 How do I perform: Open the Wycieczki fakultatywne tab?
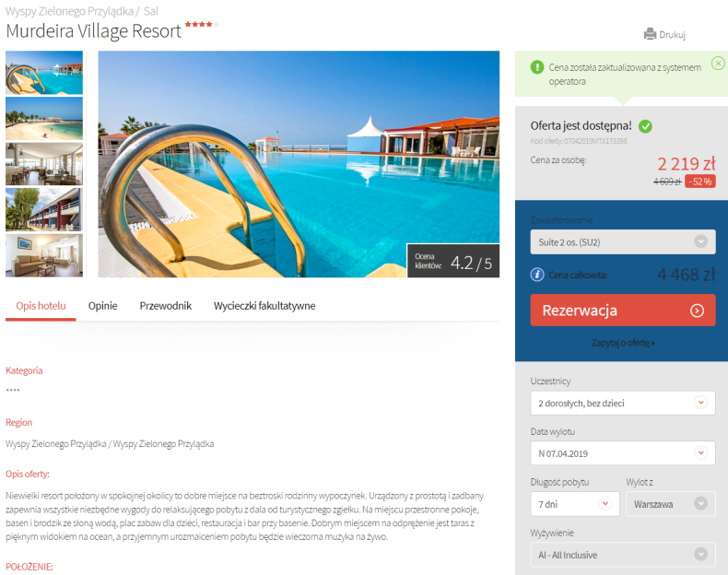click(264, 306)
